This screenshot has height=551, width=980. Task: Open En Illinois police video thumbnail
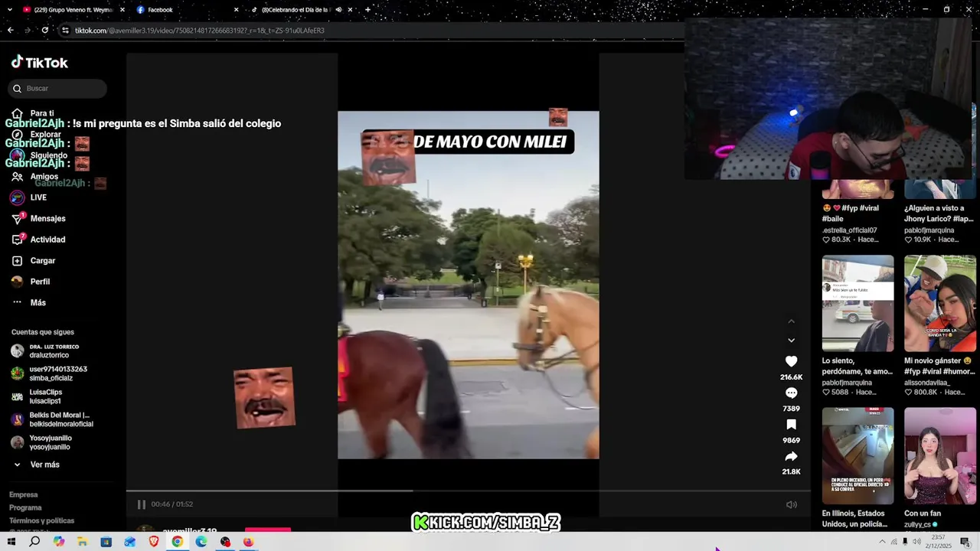click(857, 455)
